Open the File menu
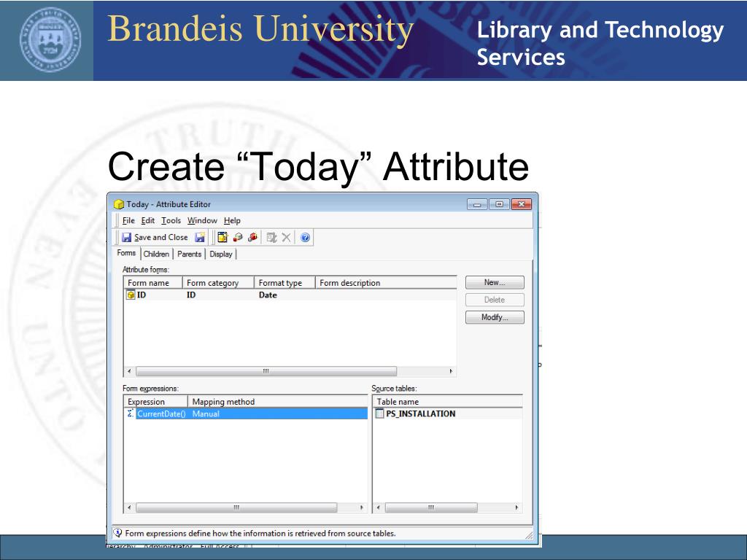Screen dimensions: 747x560 point(128,220)
